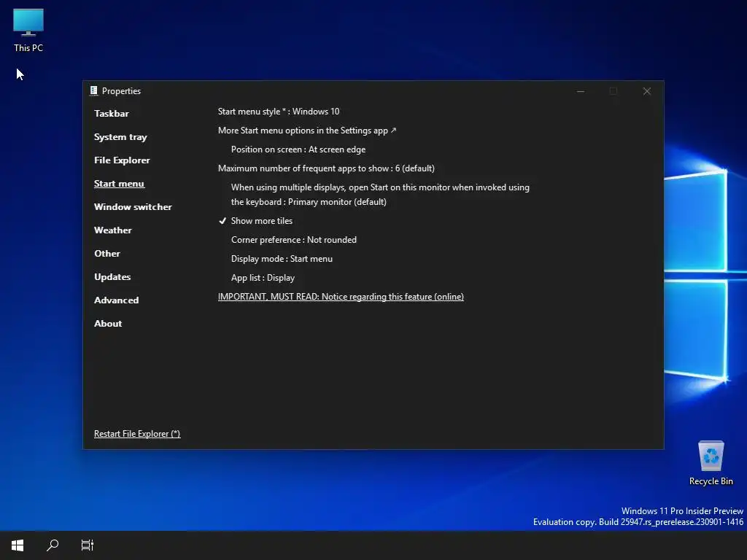
Task: Minimize the Properties window
Action: 580,91
